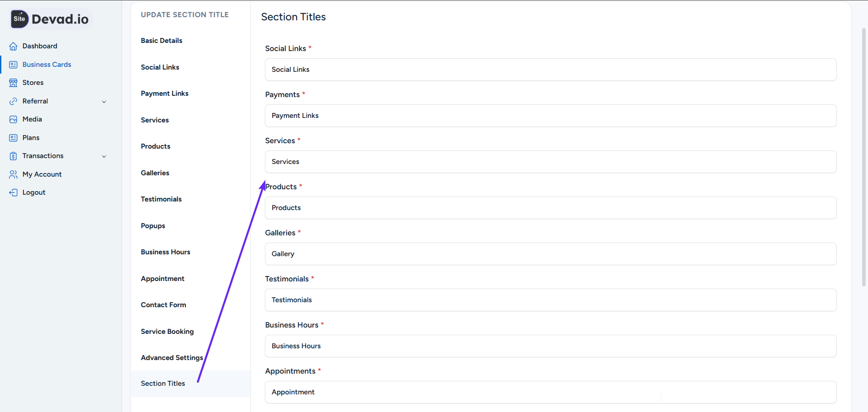Switch to the Advanced Settings section

[x=172, y=358]
